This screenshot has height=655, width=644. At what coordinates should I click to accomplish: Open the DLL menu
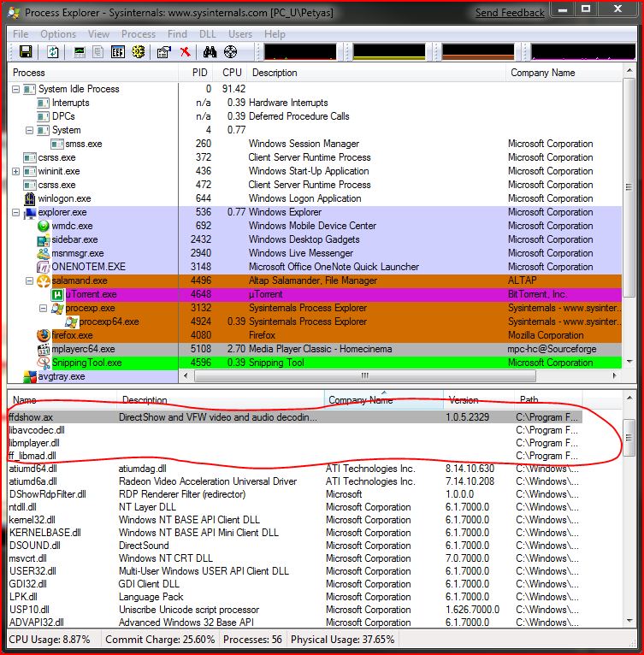point(207,34)
